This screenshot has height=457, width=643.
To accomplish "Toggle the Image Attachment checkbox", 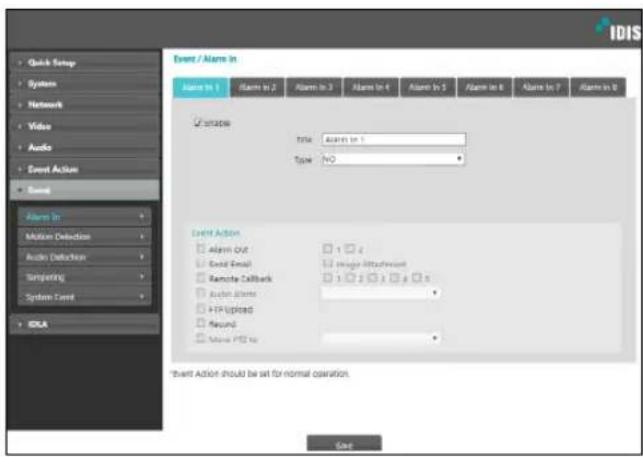I will tap(327, 263).
